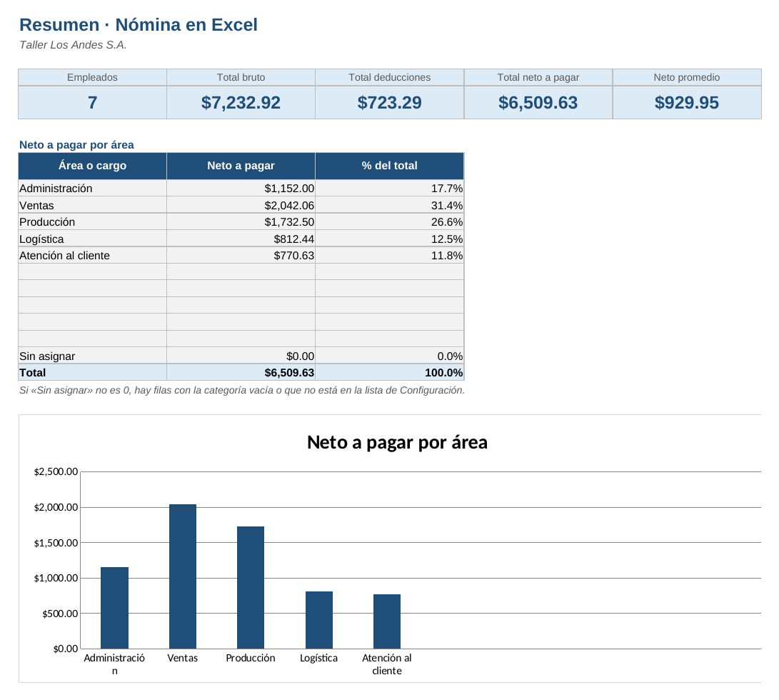
Task: Select the 'Neto promedio' label
Action: [x=687, y=77]
